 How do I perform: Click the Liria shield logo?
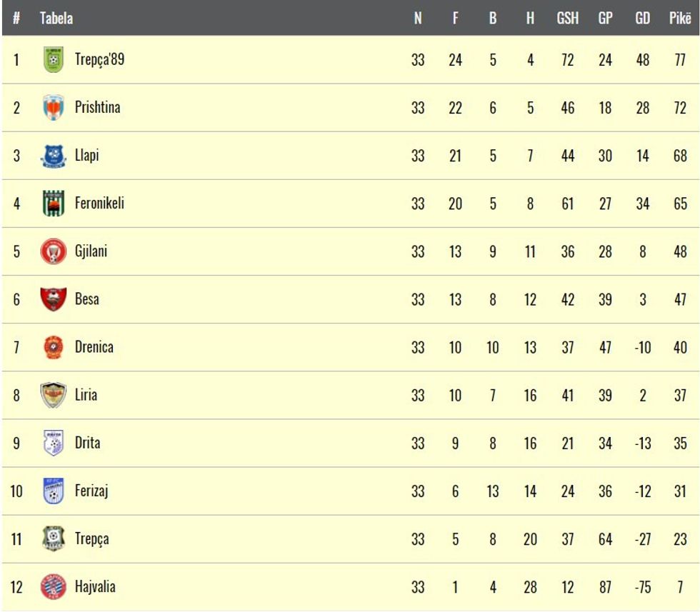[x=53, y=395]
